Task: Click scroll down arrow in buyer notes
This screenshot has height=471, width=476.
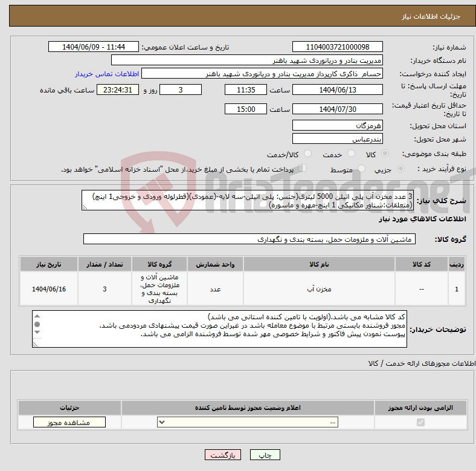Action: pyautogui.click(x=37, y=333)
